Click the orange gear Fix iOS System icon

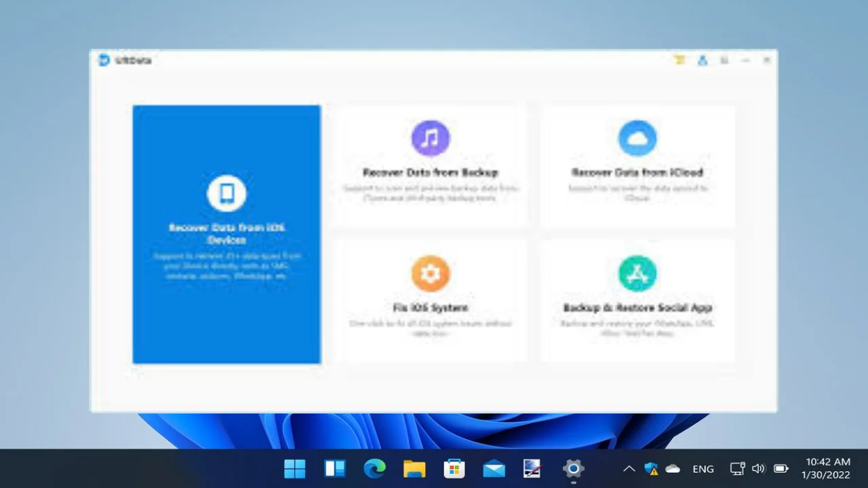(431, 273)
